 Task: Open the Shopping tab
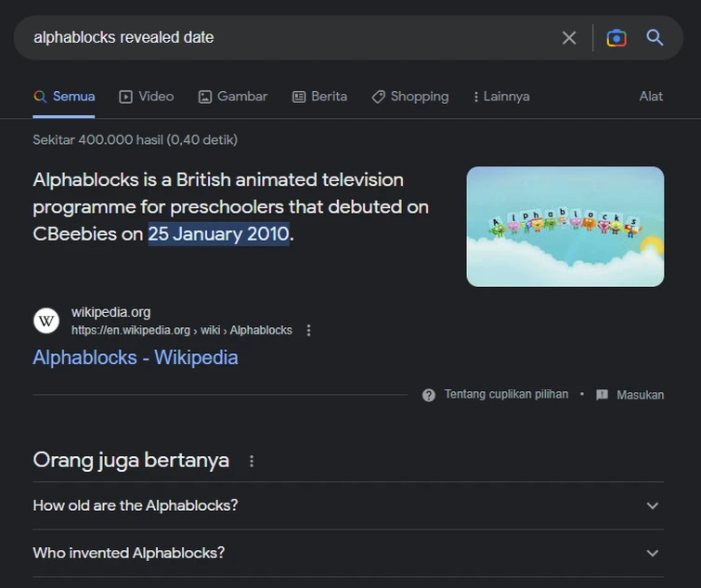click(410, 97)
